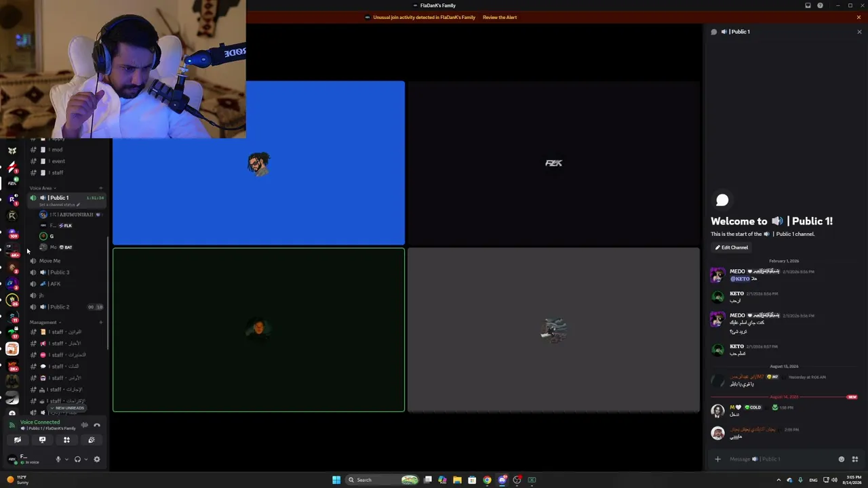868x488 pixels.
Task: Create channel in Management category
Action: pyautogui.click(x=100, y=323)
